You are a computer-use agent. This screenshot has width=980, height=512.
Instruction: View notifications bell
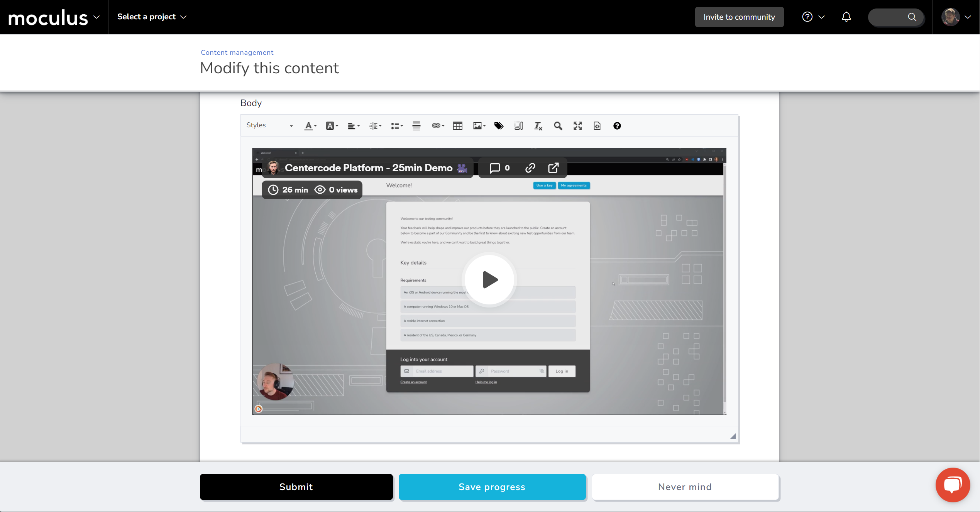(846, 17)
